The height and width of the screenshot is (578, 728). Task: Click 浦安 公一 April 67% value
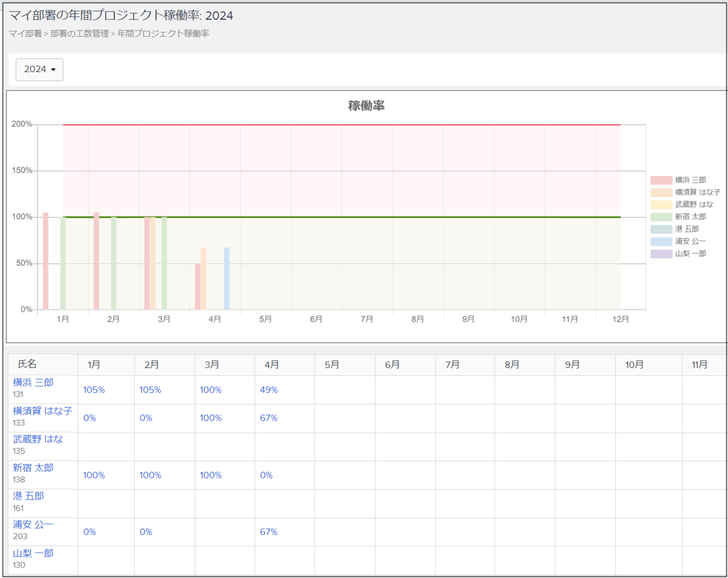(x=269, y=532)
